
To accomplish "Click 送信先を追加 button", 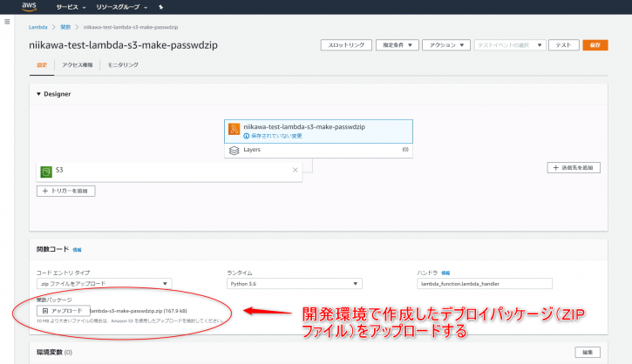I will (574, 167).
